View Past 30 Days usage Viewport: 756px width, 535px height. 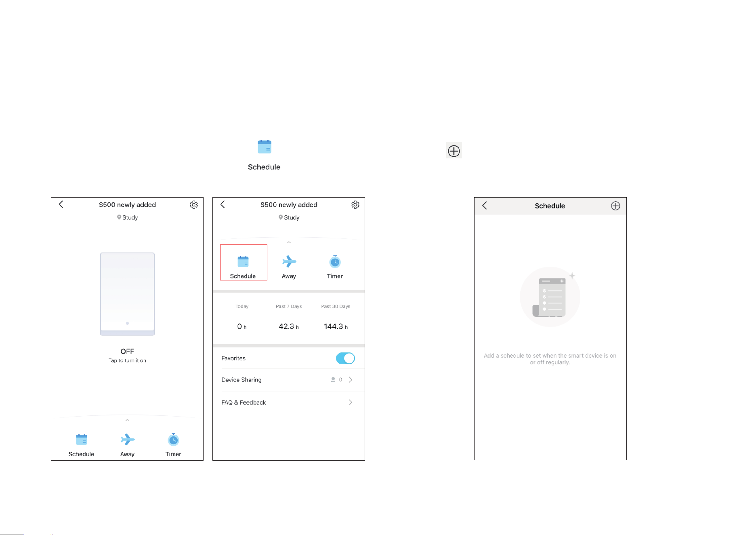click(x=336, y=317)
